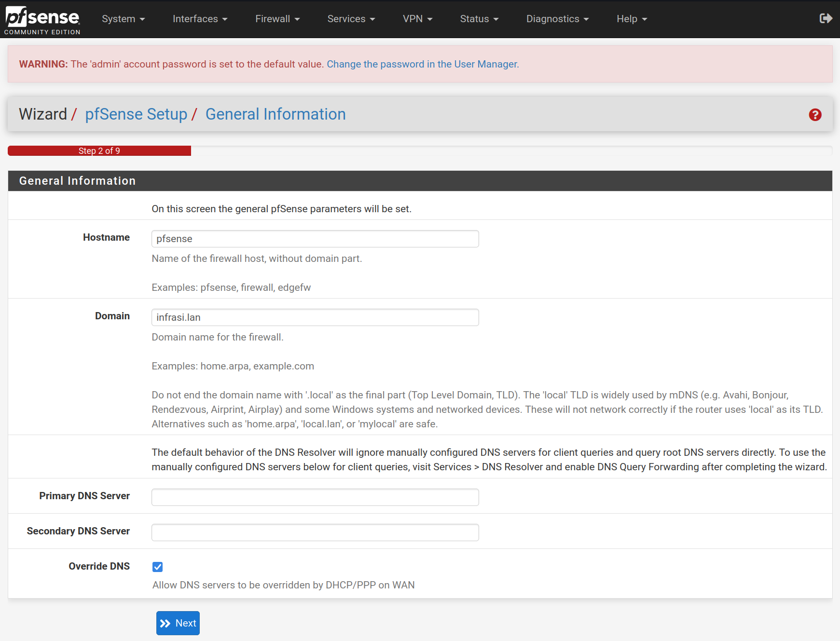Viewport: 840px width, 641px height.
Task: Click the Override DNS label
Action: 99,566
